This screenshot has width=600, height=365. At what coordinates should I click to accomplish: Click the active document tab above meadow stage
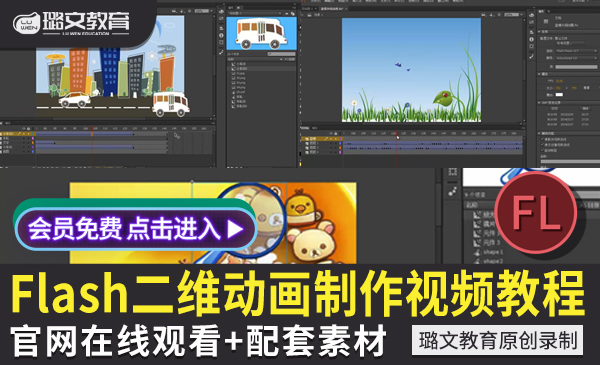click(x=334, y=8)
